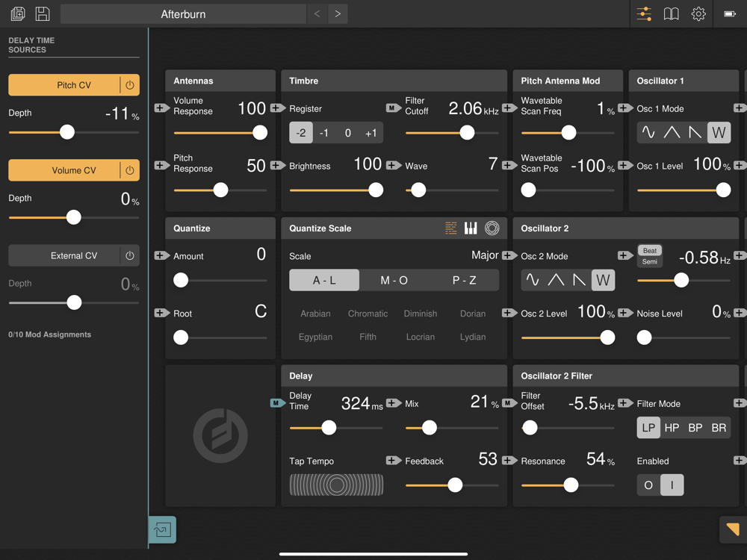The image size is (747, 560).
Task: Select Beat mode for Oscillator 2
Action: point(650,250)
